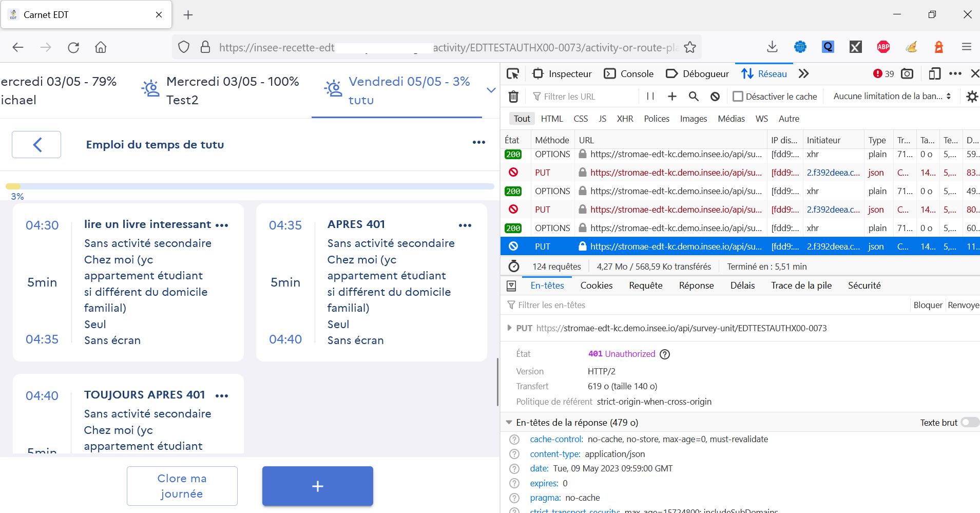Search requests with the magnifier icon
This screenshot has height=513, width=980.
pyautogui.click(x=694, y=97)
